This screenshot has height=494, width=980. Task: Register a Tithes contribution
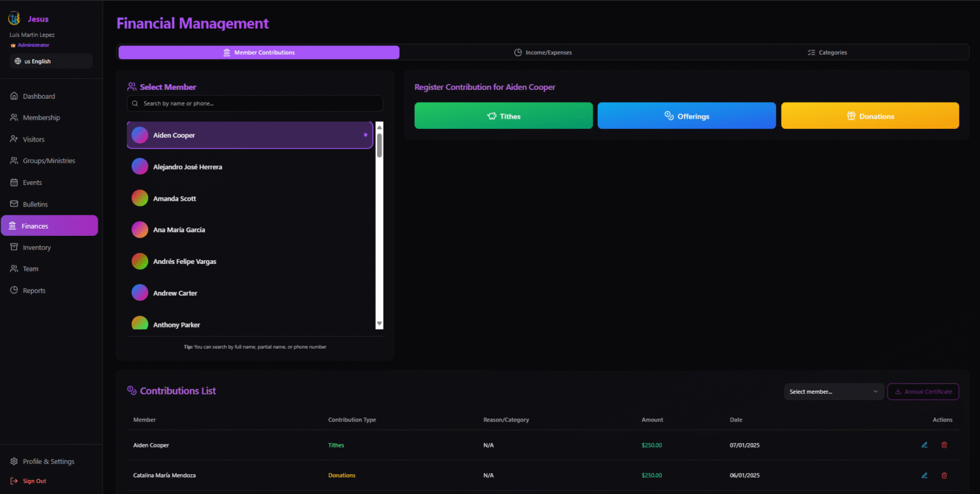[x=503, y=116]
